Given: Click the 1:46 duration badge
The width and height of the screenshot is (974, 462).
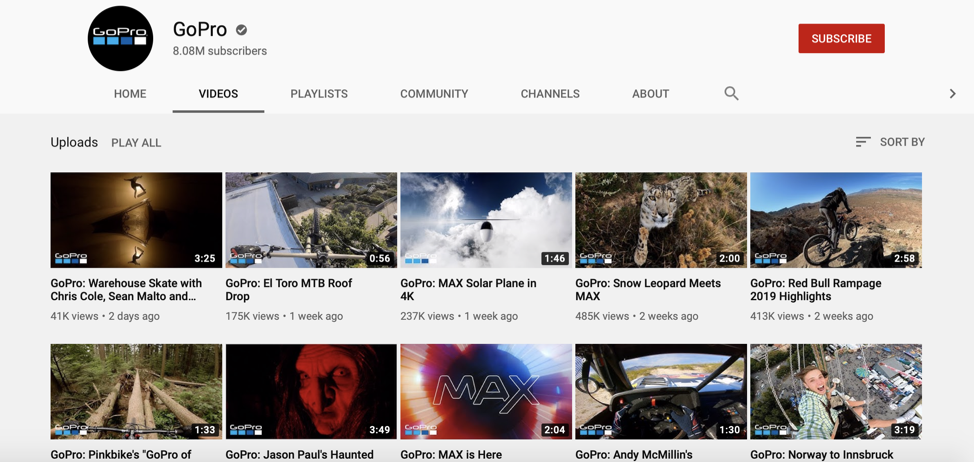Looking at the screenshot, I should pos(554,258).
